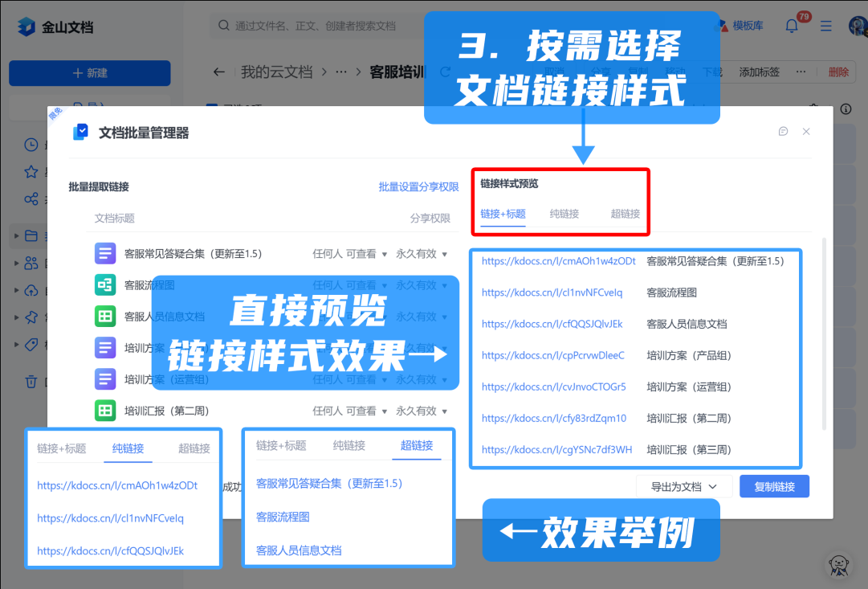The image size is (868, 589).
Task: Switch to the 超链接 tab in 链接样式预览
Action: click(625, 214)
